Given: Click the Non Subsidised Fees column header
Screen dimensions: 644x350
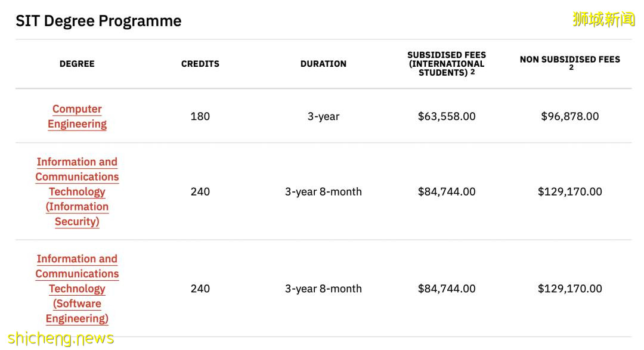Looking at the screenshot, I should [569, 59].
